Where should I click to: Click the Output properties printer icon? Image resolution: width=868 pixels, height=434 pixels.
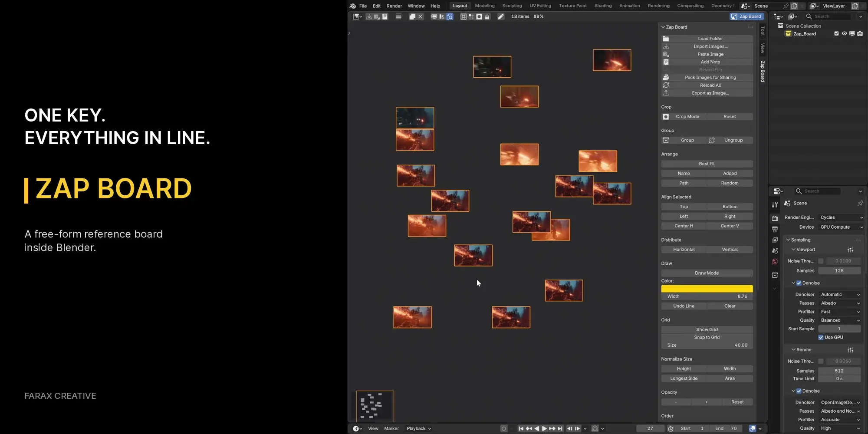(x=775, y=229)
